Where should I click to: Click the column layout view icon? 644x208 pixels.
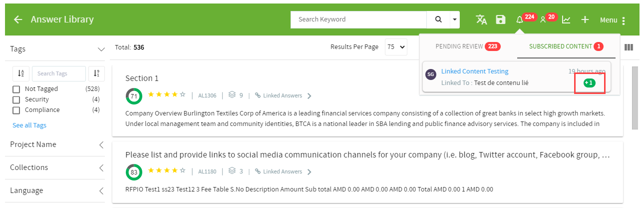click(629, 47)
